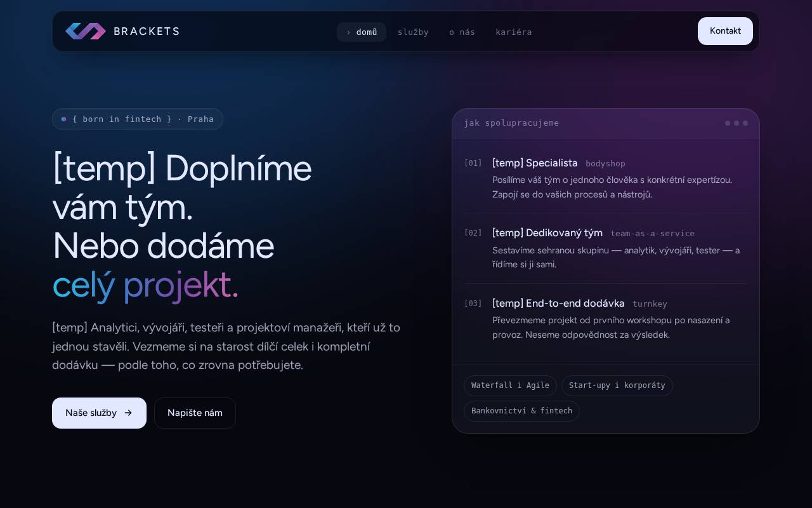Viewport: 812px width, 508px height.
Task: Select the Specialista item title
Action: pos(535,163)
